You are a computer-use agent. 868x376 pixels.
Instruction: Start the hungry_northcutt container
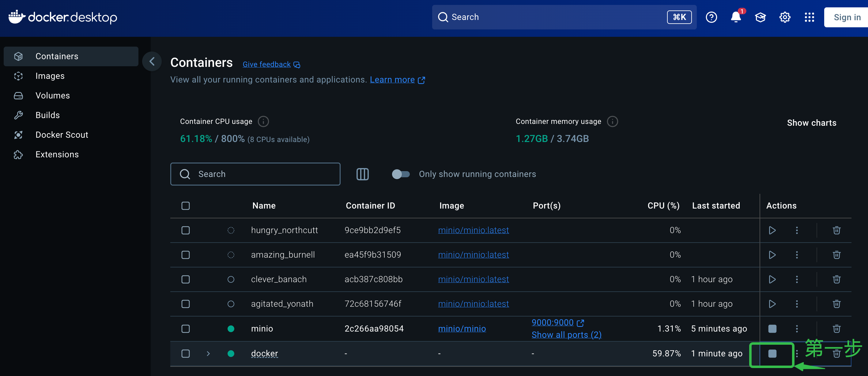coord(772,230)
